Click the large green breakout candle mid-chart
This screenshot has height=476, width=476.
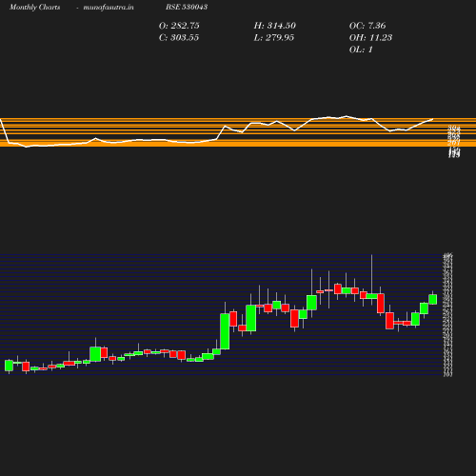click(225, 331)
